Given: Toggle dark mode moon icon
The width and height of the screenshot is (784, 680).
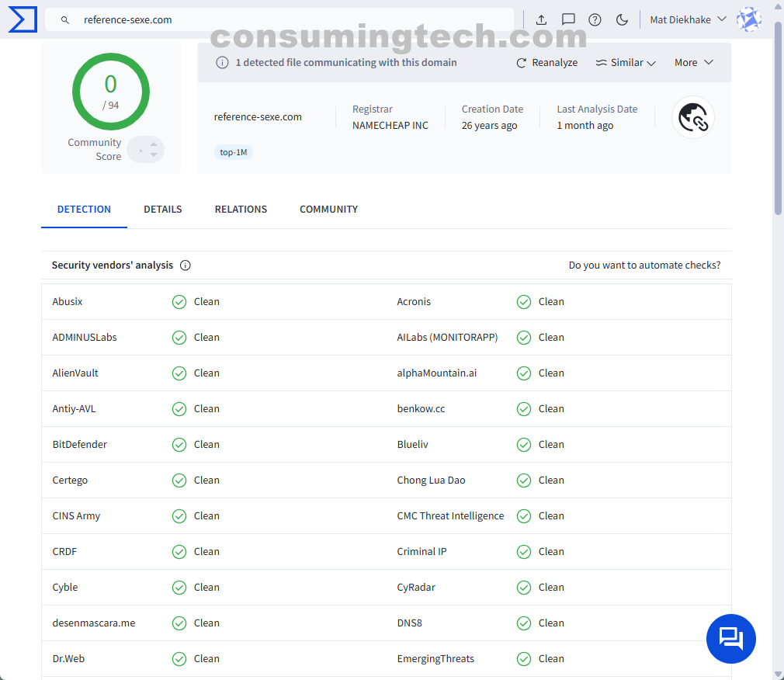Looking at the screenshot, I should [622, 19].
